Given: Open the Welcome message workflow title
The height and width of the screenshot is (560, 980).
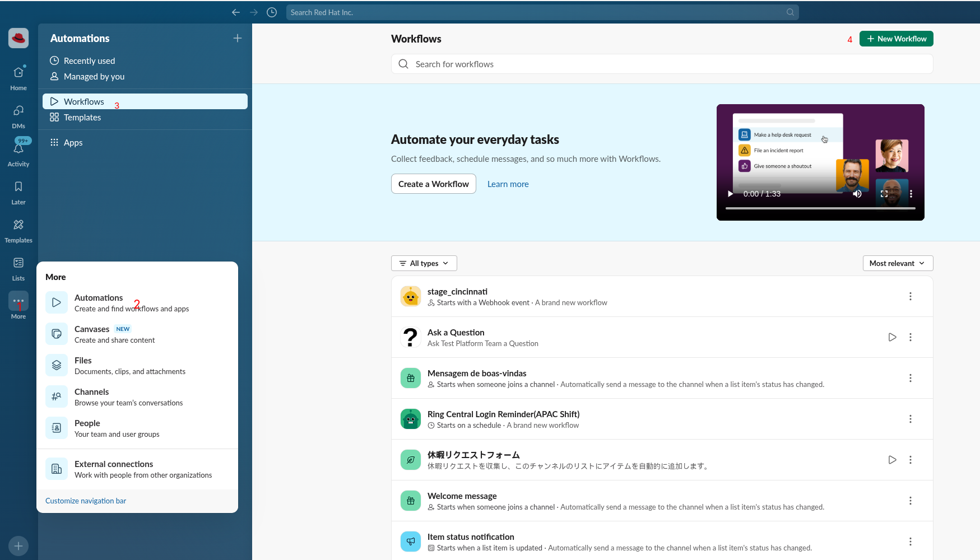Looking at the screenshot, I should [462, 496].
